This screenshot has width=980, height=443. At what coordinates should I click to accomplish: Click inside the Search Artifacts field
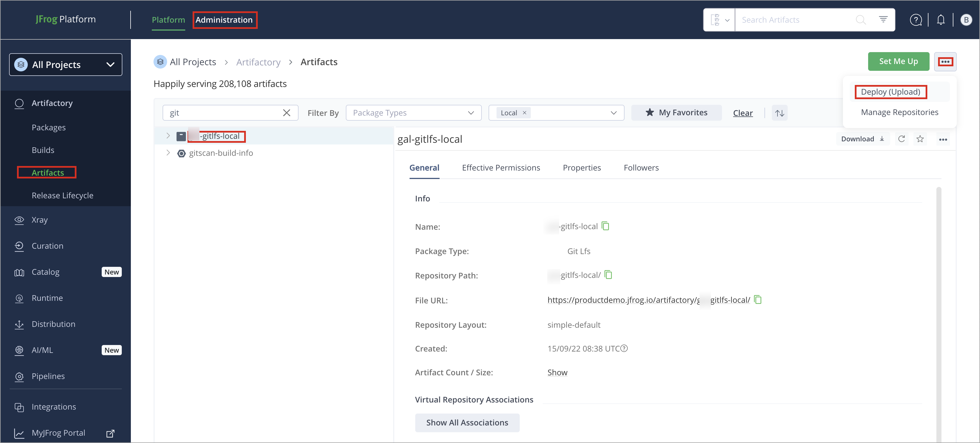pyautogui.click(x=795, y=20)
